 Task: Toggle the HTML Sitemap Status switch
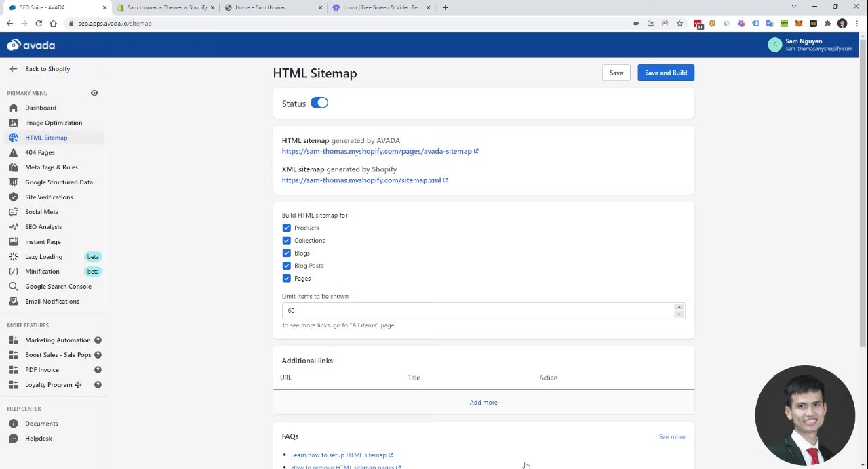pos(319,103)
